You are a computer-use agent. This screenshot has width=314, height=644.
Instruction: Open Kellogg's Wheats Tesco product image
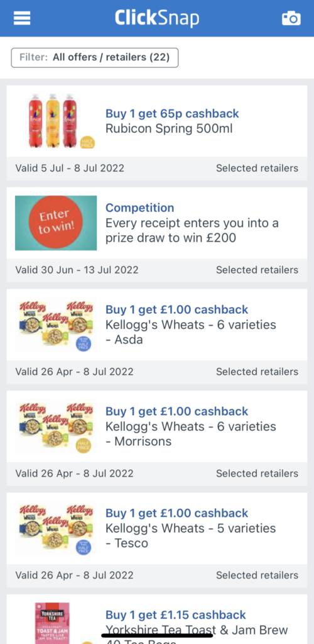tap(56, 528)
